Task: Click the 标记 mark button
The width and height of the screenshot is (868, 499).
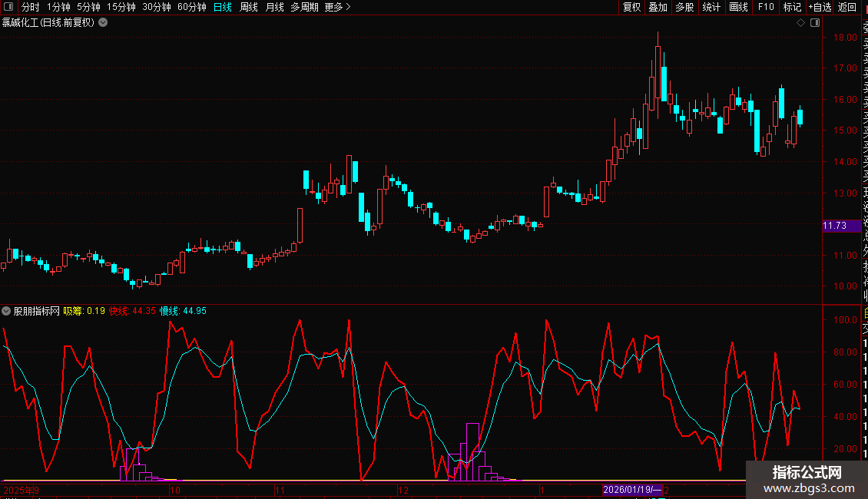Action: coord(792,7)
